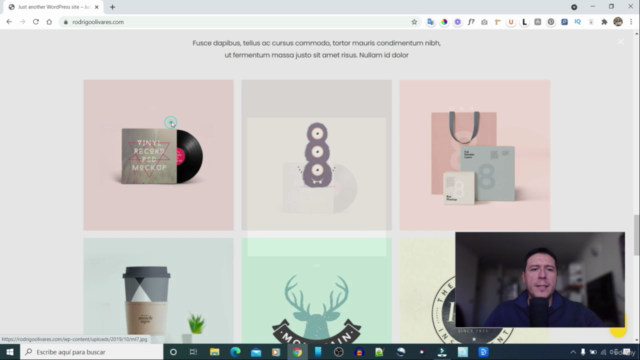The height and width of the screenshot is (360, 640).
Task: Open the red U extension icon
Action: click(511, 22)
